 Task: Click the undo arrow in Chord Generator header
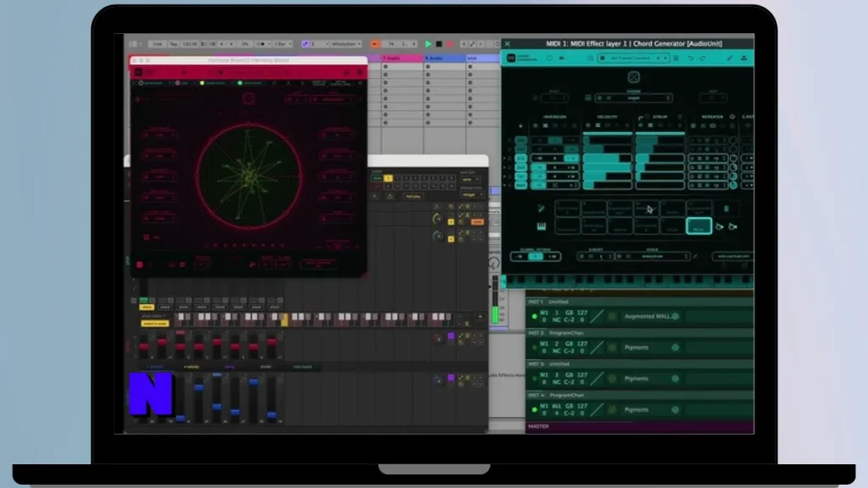pyautogui.click(x=691, y=58)
